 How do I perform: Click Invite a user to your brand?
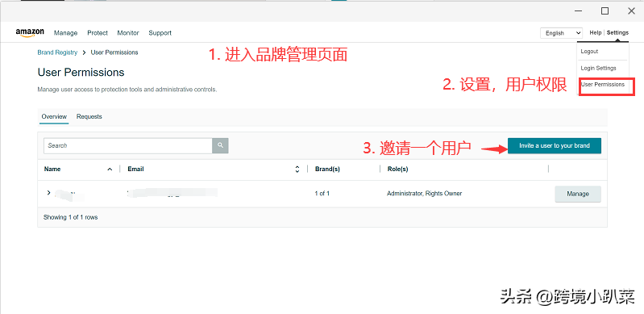pos(555,145)
